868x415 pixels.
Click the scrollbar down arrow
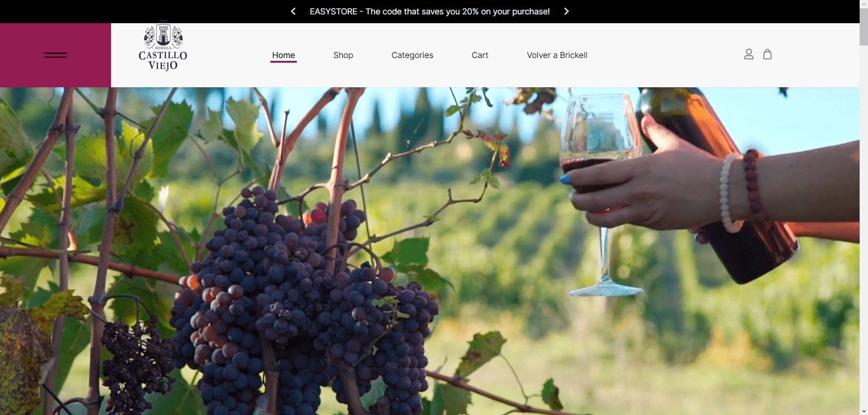click(864, 411)
